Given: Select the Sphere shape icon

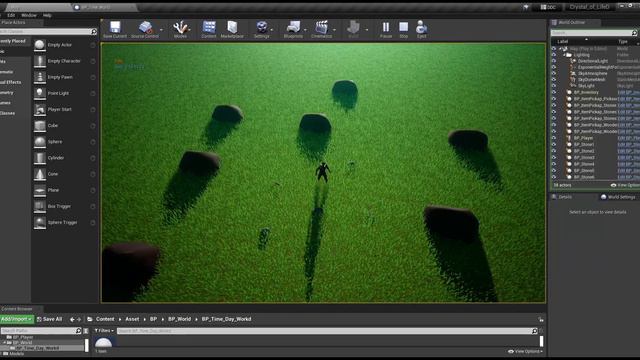Looking at the screenshot, I should 40,142.
